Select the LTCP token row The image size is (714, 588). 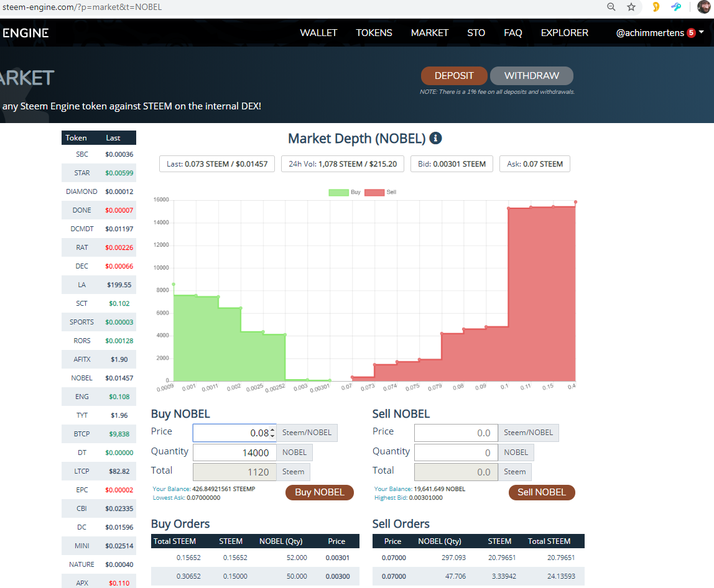tap(99, 472)
